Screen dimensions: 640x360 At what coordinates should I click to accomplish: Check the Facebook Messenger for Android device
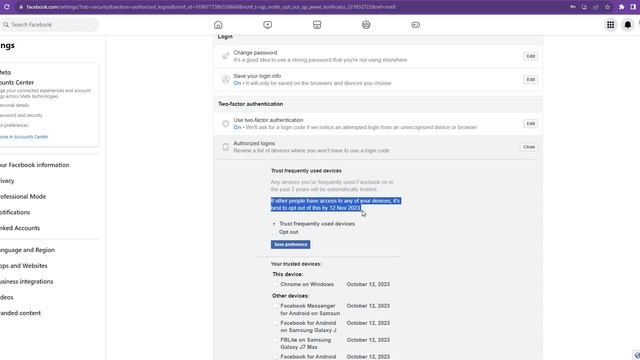click(x=276, y=306)
